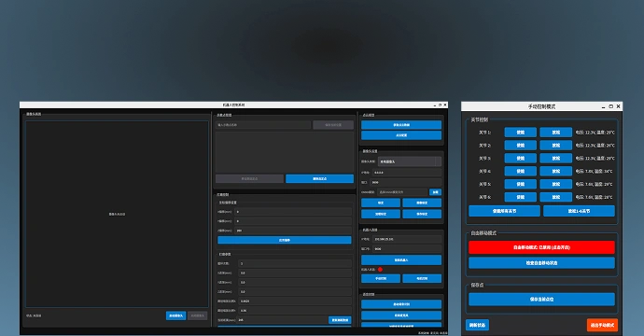Click 使能 button for 关节 2
644x336 pixels.
[x=521, y=145]
